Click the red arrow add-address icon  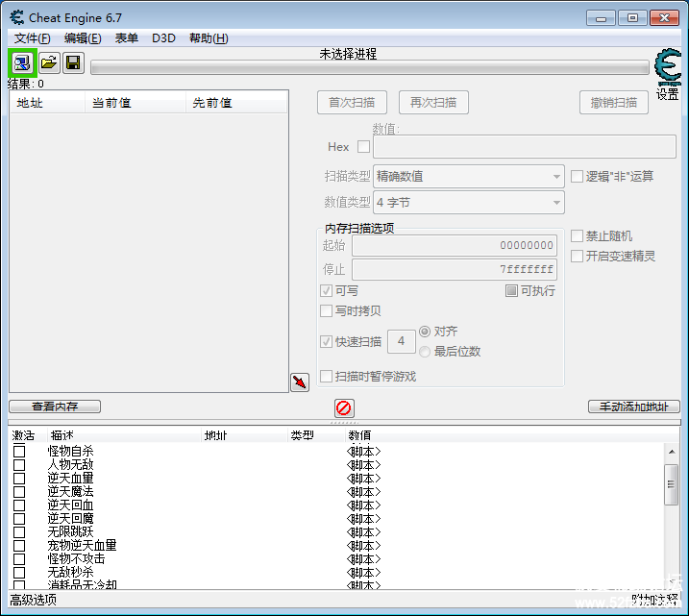(x=300, y=382)
